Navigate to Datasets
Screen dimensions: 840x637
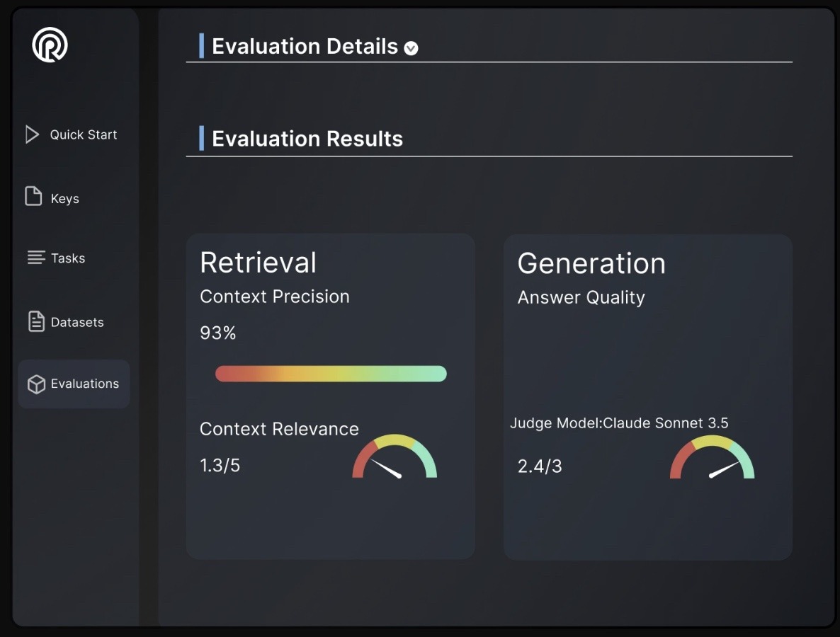(x=77, y=322)
